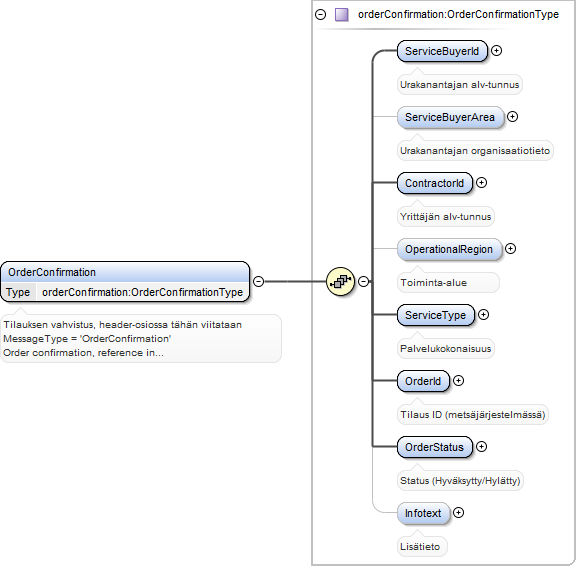
Task: Expand the OrderId element
Action: [458, 380]
